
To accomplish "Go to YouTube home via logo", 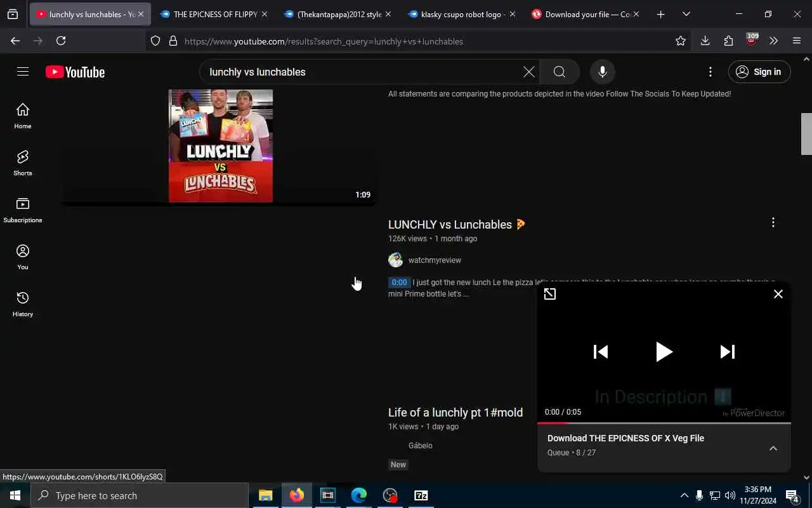I will click(x=75, y=72).
